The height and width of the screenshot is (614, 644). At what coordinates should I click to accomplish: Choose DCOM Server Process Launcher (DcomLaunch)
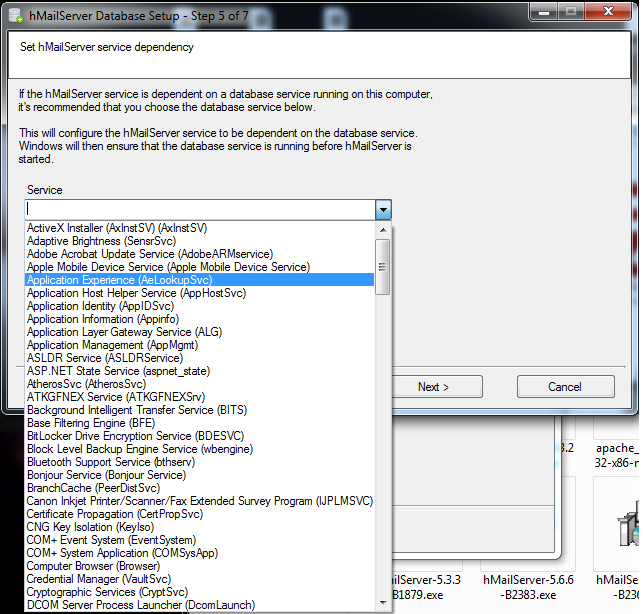200,605
